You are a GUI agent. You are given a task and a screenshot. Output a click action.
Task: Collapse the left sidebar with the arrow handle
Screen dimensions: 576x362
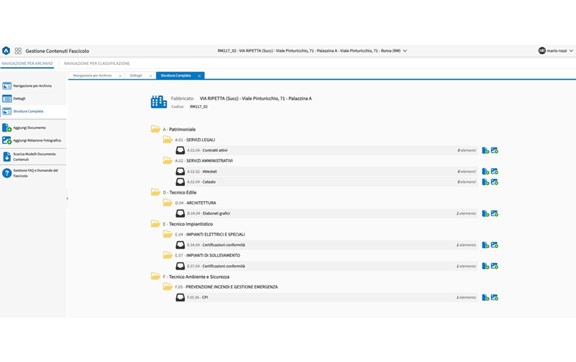67,198
